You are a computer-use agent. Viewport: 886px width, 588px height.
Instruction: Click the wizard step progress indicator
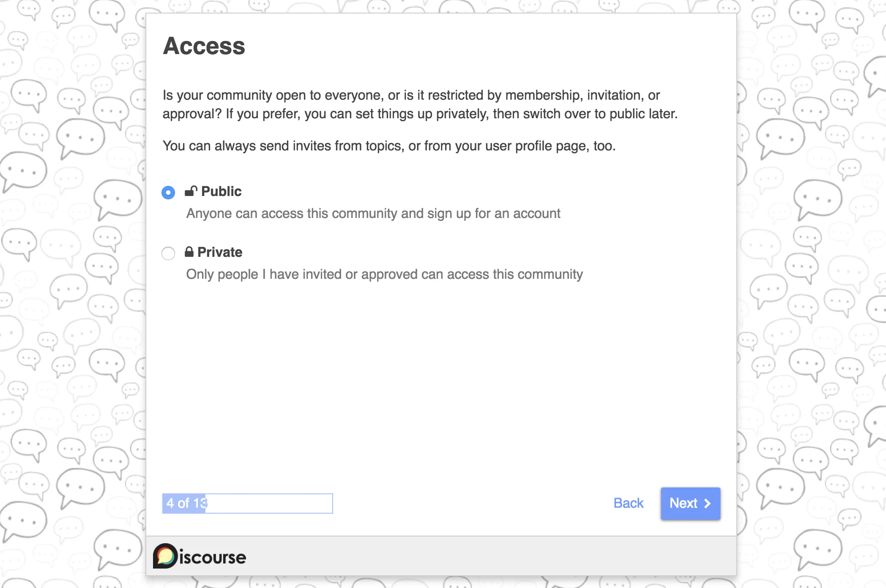[247, 503]
